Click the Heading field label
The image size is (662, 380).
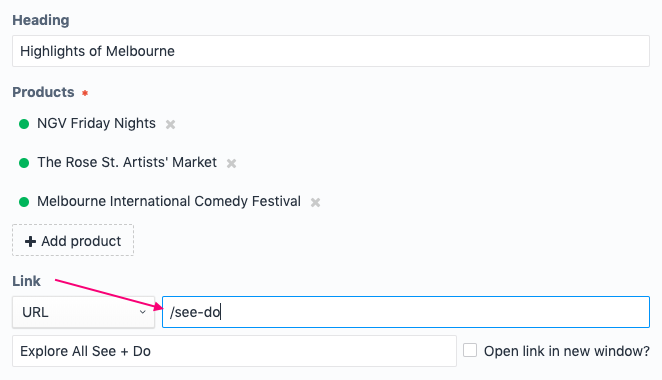click(41, 20)
